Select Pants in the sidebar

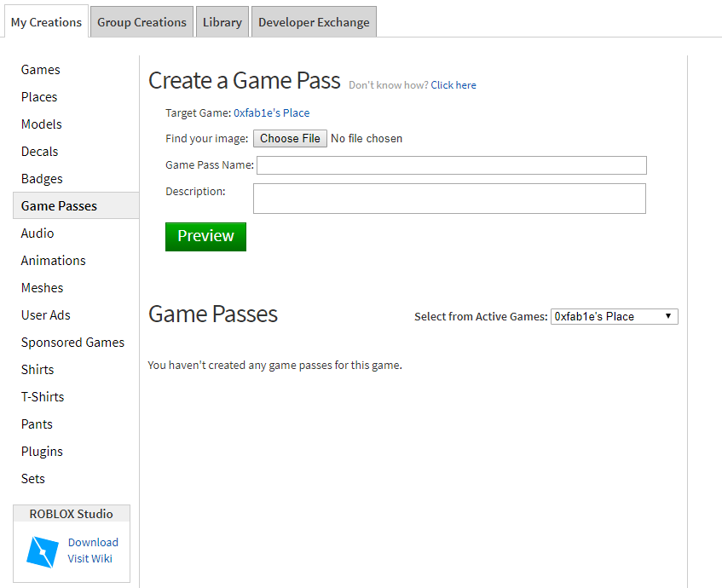pyautogui.click(x=37, y=424)
